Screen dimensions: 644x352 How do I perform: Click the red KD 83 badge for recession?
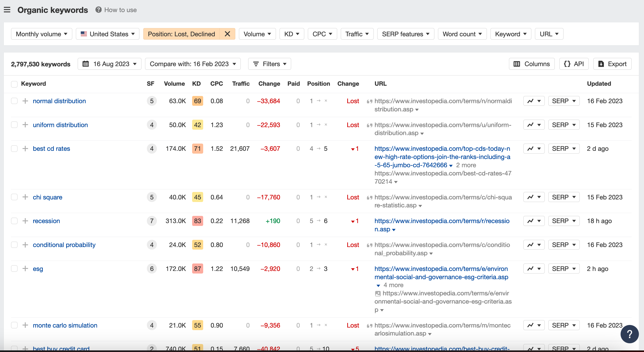point(198,221)
